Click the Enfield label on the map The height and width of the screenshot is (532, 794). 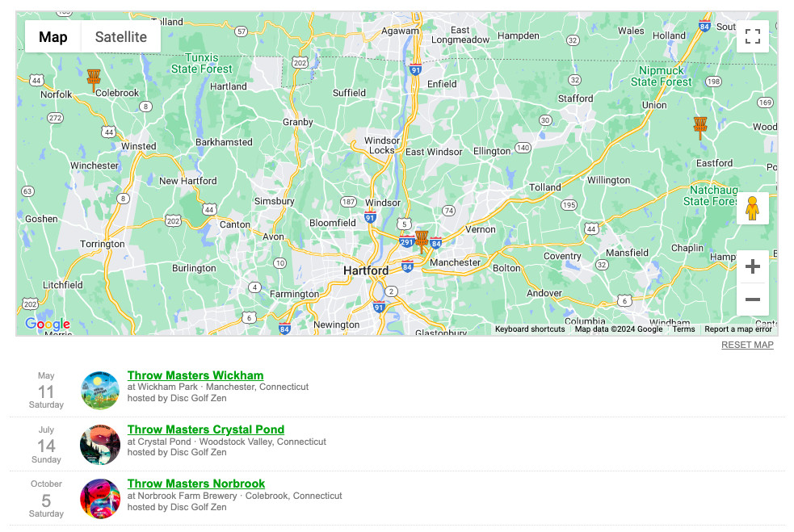click(442, 84)
